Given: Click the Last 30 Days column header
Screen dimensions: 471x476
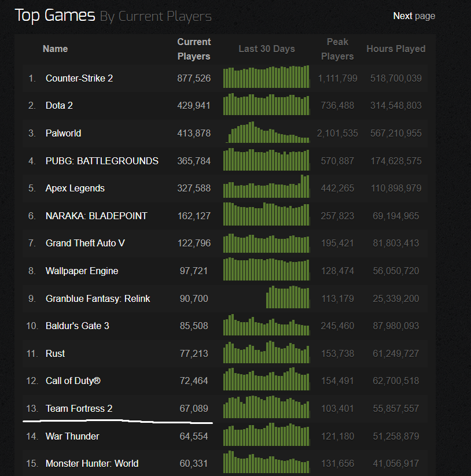Looking at the screenshot, I should (267, 49).
